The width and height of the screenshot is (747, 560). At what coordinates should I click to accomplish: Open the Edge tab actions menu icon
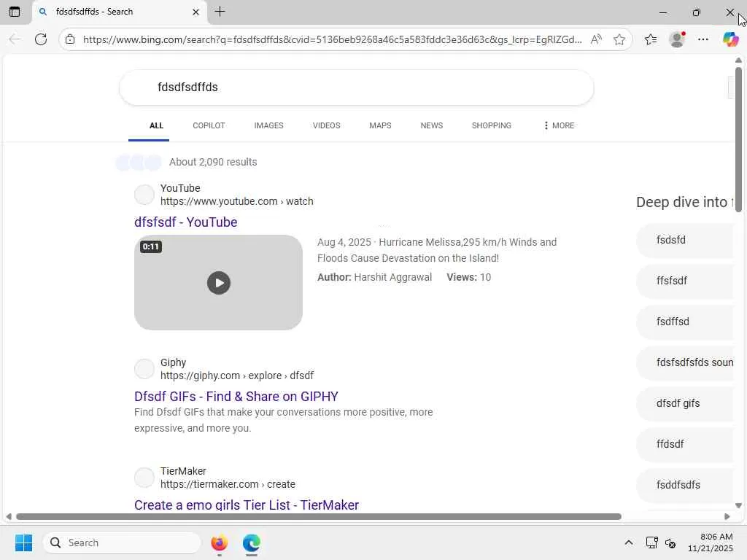15,12
